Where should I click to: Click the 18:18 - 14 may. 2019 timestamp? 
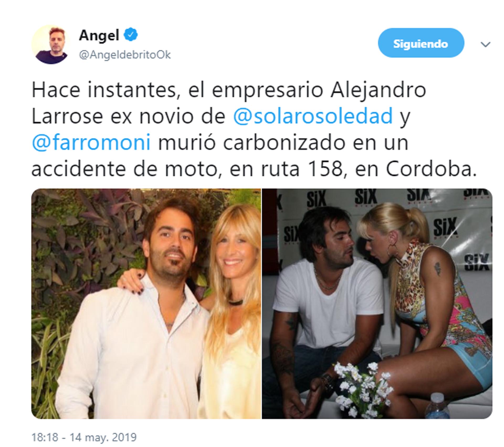point(84,437)
